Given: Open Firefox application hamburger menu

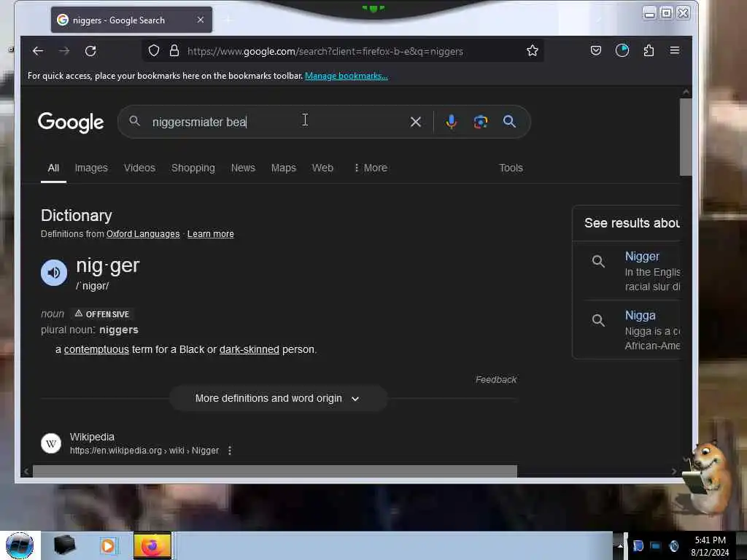Looking at the screenshot, I should (x=675, y=50).
